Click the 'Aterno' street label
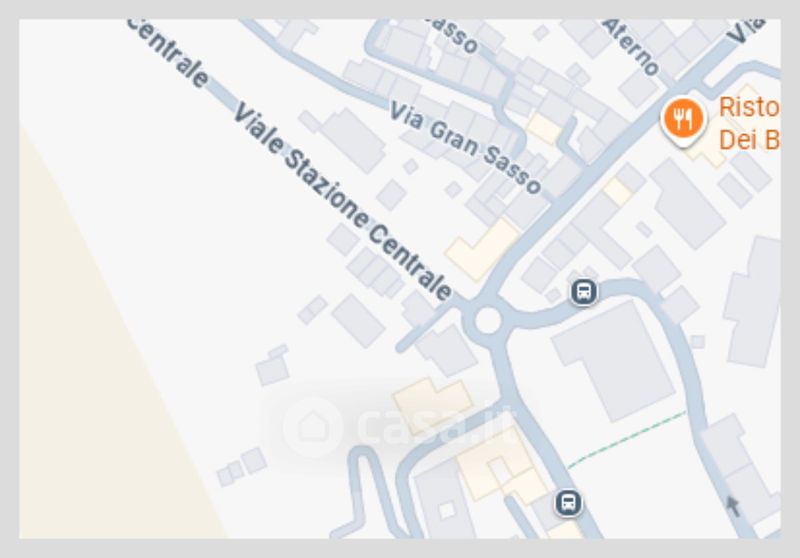 click(632, 46)
